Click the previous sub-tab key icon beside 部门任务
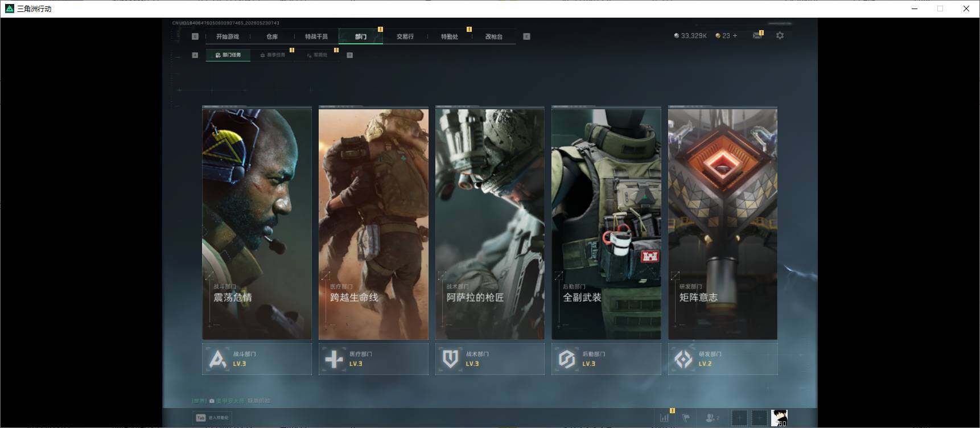The height and width of the screenshot is (428, 980). tap(195, 55)
